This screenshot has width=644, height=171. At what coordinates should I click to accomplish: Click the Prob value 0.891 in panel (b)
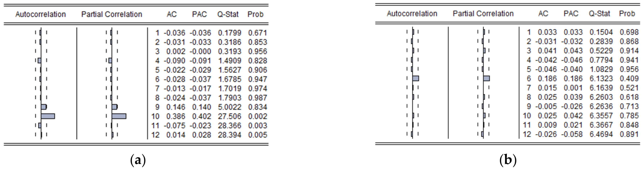point(629,134)
